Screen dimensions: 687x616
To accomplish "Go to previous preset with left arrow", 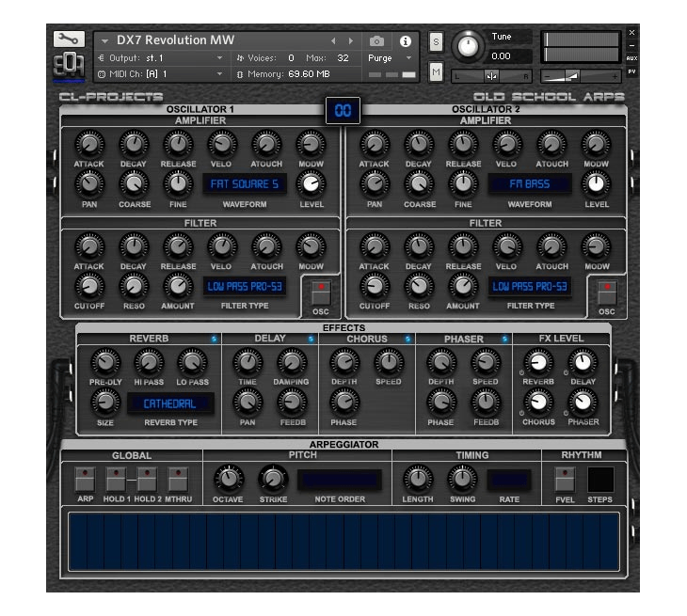I will click(x=332, y=41).
